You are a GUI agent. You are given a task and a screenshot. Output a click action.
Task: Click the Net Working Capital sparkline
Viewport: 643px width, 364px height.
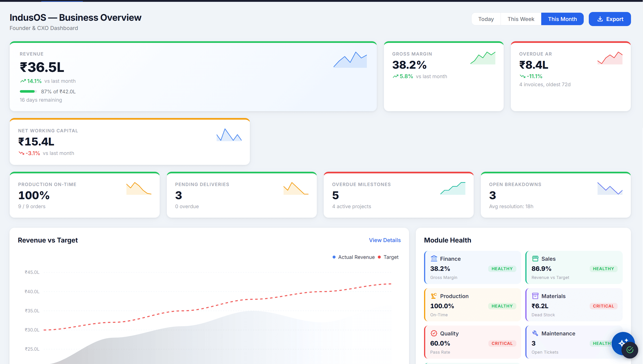coord(229,134)
